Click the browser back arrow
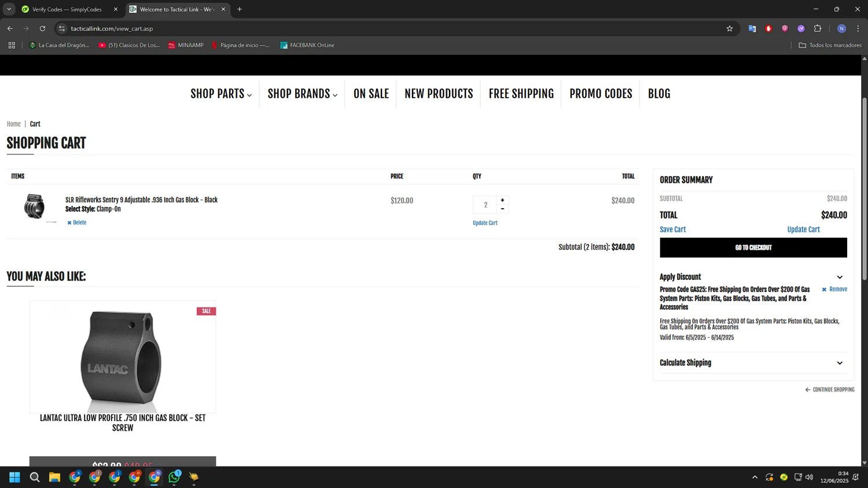This screenshot has width=868, height=488. click(x=10, y=28)
